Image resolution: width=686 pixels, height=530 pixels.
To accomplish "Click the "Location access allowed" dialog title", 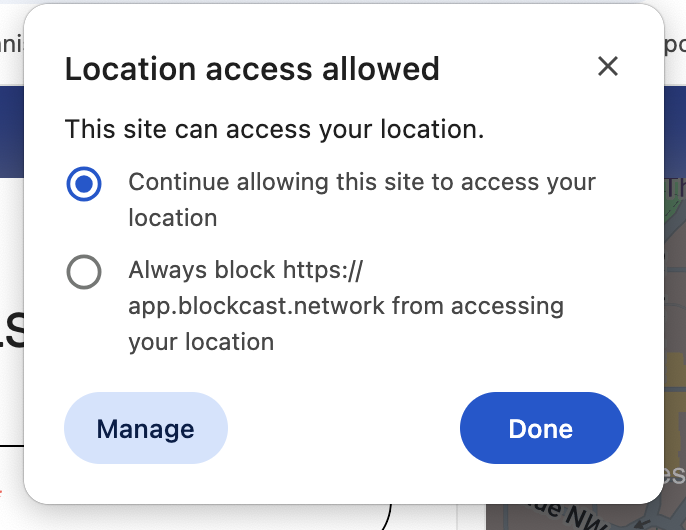I will pos(252,69).
